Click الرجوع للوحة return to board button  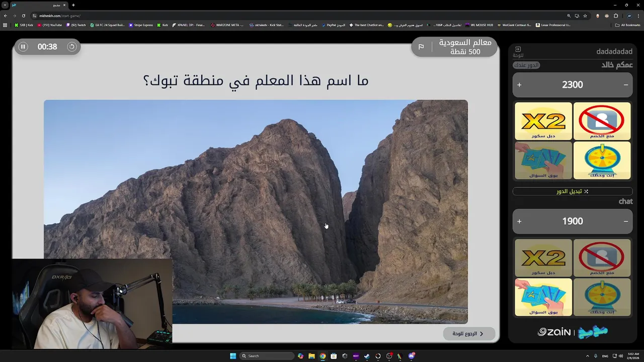[x=469, y=333]
